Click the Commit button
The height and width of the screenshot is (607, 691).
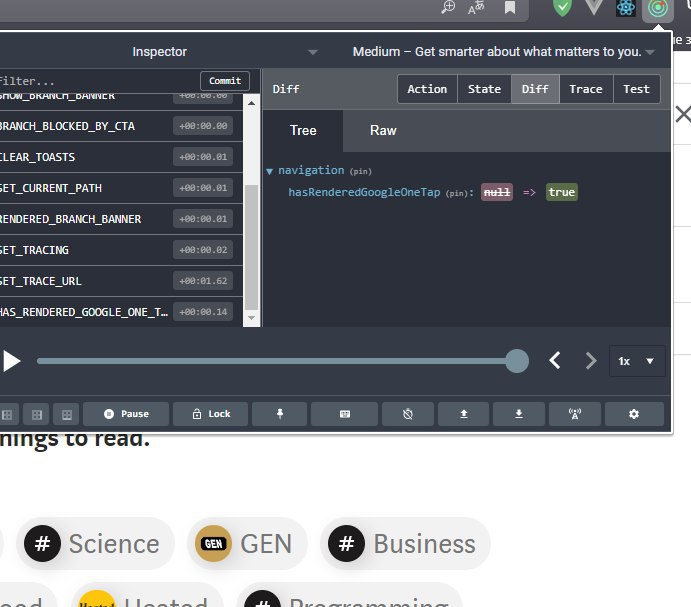point(225,81)
